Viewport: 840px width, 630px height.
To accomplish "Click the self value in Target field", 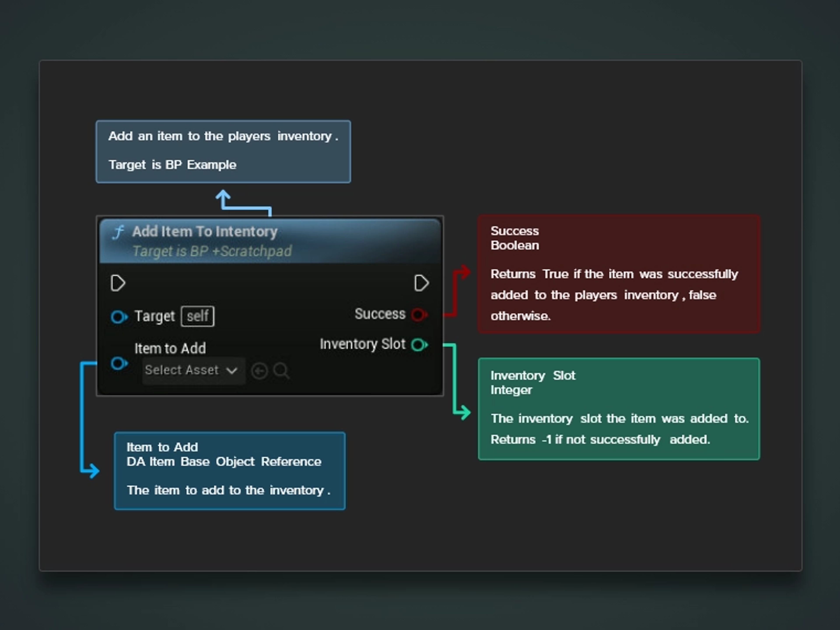I will tap(197, 316).
